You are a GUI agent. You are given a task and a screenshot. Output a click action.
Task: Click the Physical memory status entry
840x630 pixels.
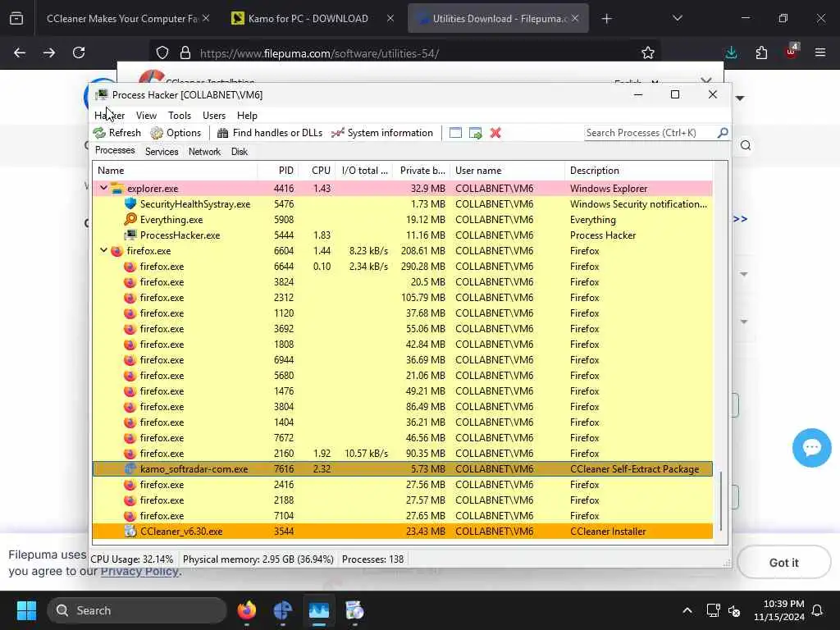[x=258, y=559]
